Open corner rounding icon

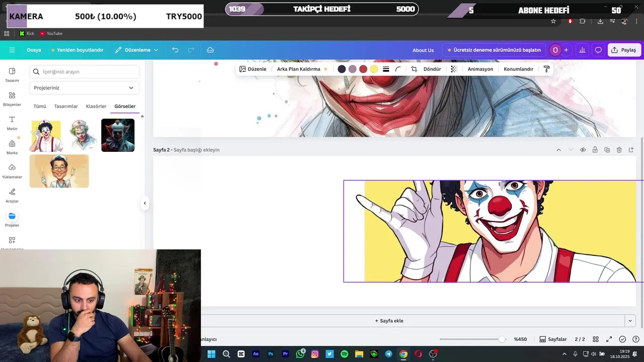pos(398,69)
